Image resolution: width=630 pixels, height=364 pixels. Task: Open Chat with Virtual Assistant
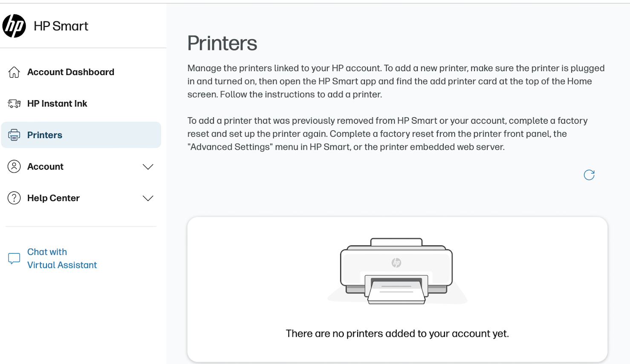62,258
